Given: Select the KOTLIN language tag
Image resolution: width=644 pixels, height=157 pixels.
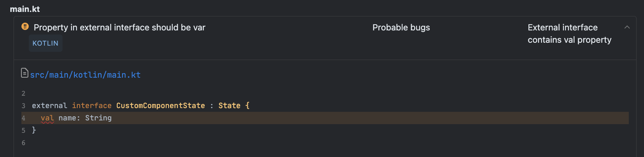Looking at the screenshot, I should coord(45,43).
